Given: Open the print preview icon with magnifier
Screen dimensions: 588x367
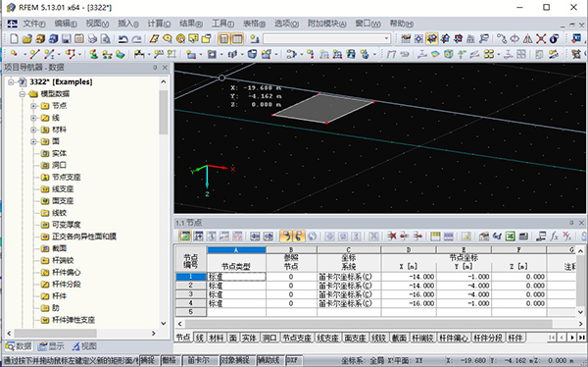Looking at the screenshot, I should 106,38.
